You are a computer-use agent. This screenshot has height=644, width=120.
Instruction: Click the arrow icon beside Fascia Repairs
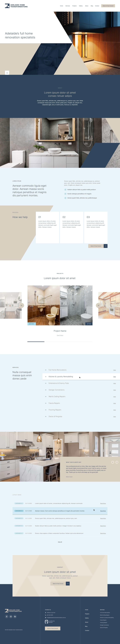click(46, 403)
